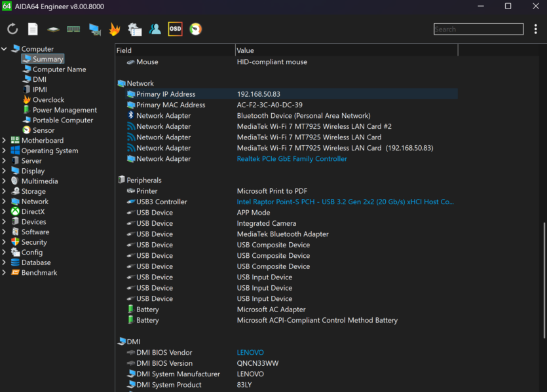The width and height of the screenshot is (547, 392).
Task: Click the Peripherals group header
Action: pos(140,180)
